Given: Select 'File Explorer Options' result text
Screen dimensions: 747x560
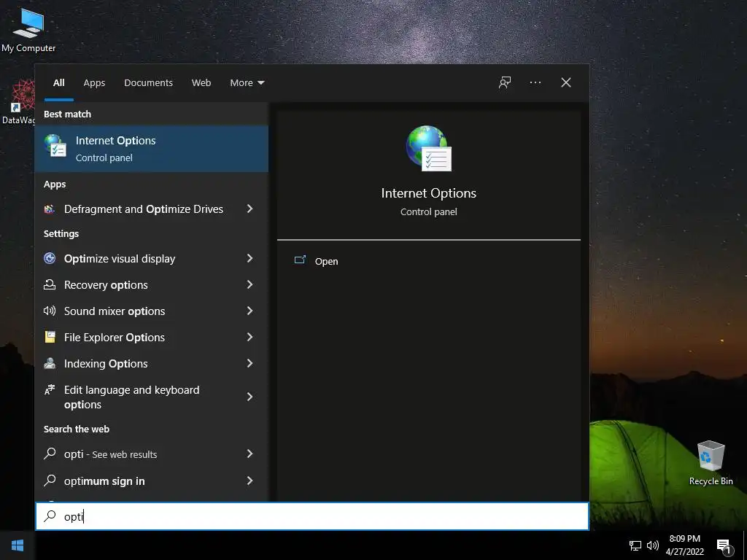Looking at the screenshot, I should 115,337.
